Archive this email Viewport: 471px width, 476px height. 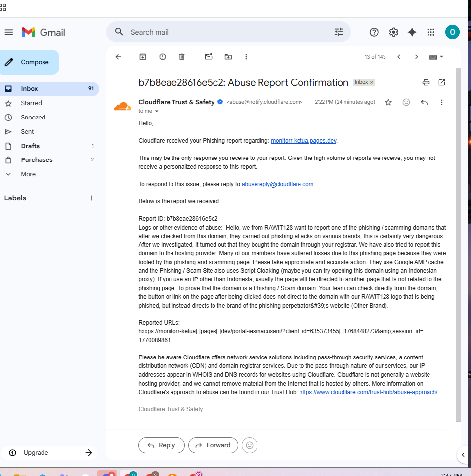pos(143,57)
